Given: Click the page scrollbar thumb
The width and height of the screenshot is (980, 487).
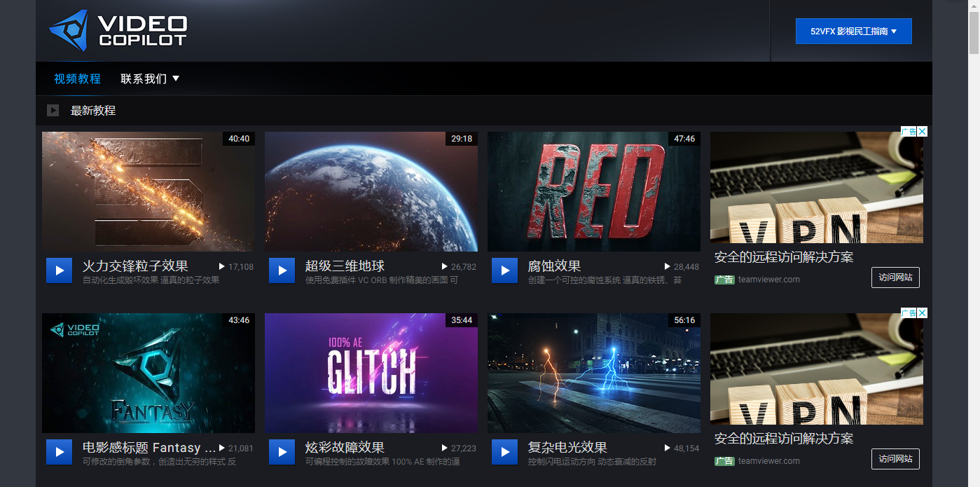Looking at the screenshot, I should (974, 32).
